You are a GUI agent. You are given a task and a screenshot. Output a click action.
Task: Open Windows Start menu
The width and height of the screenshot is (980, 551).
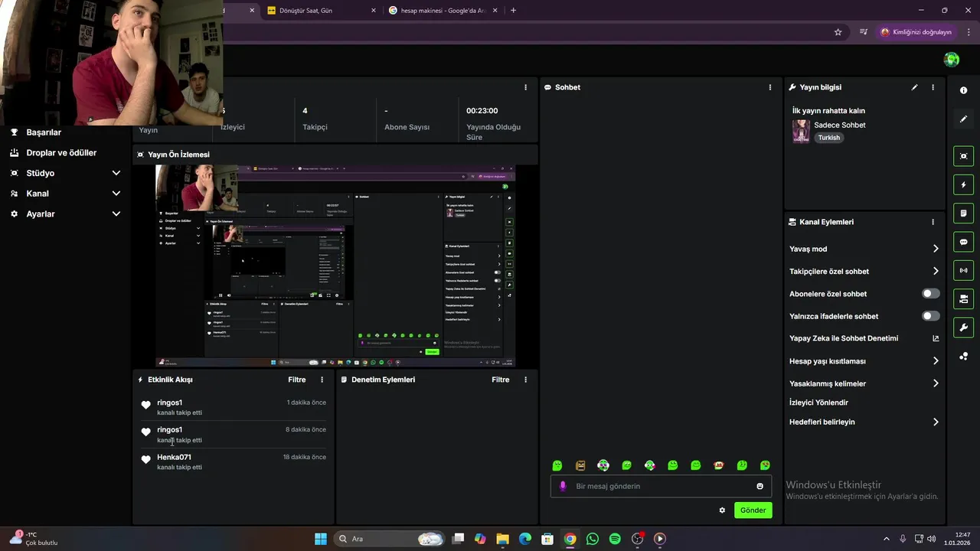321,539
